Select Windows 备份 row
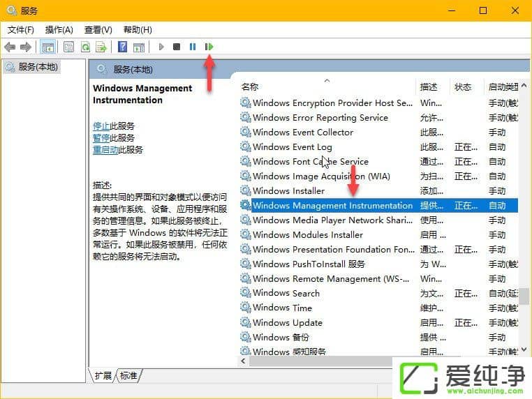This screenshot has width=532, height=399. [379, 338]
